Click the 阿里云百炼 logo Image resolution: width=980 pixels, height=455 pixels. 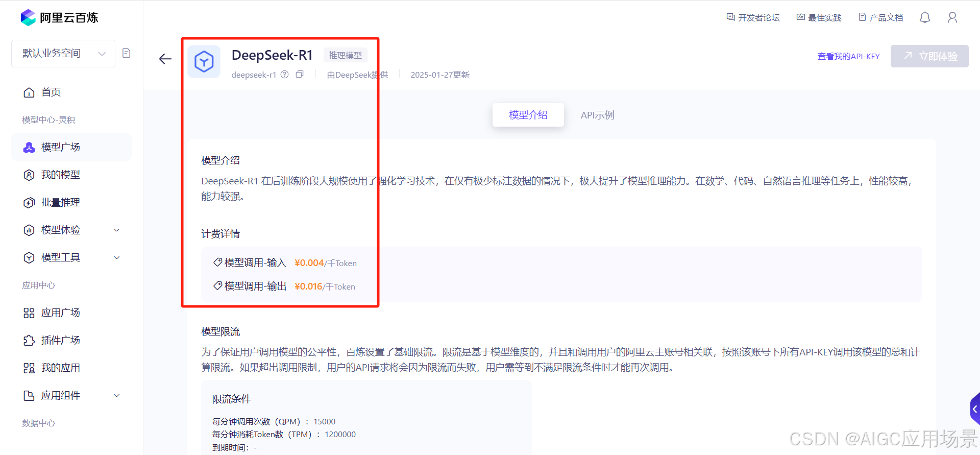(x=59, y=17)
